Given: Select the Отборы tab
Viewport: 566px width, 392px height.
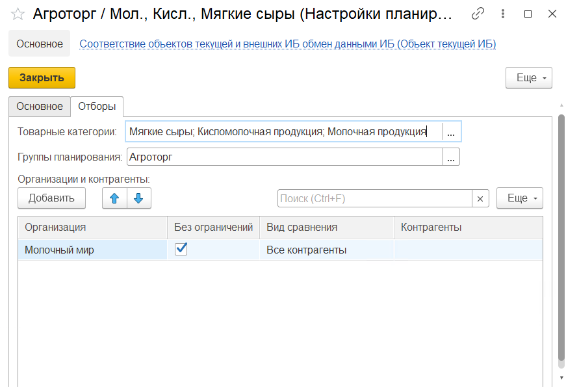Looking at the screenshot, I should [97, 106].
